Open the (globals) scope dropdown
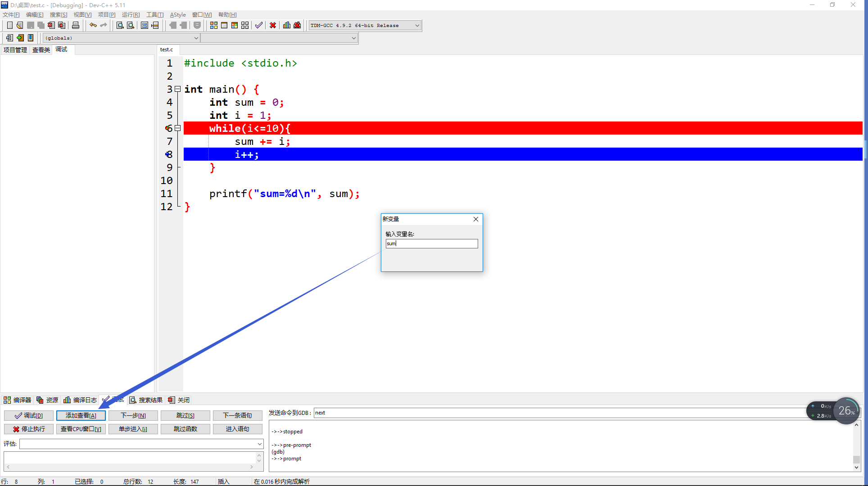This screenshot has width=868, height=486. click(196, 38)
